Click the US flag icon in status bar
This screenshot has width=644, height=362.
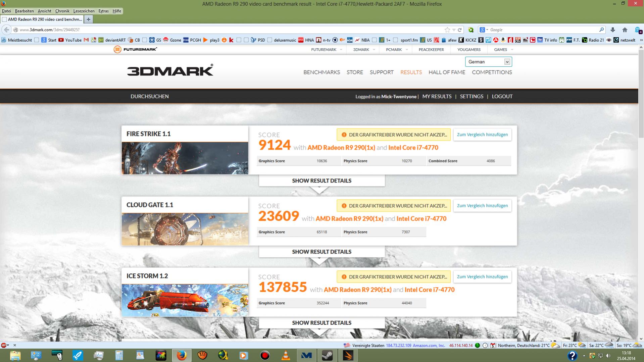[x=347, y=345]
